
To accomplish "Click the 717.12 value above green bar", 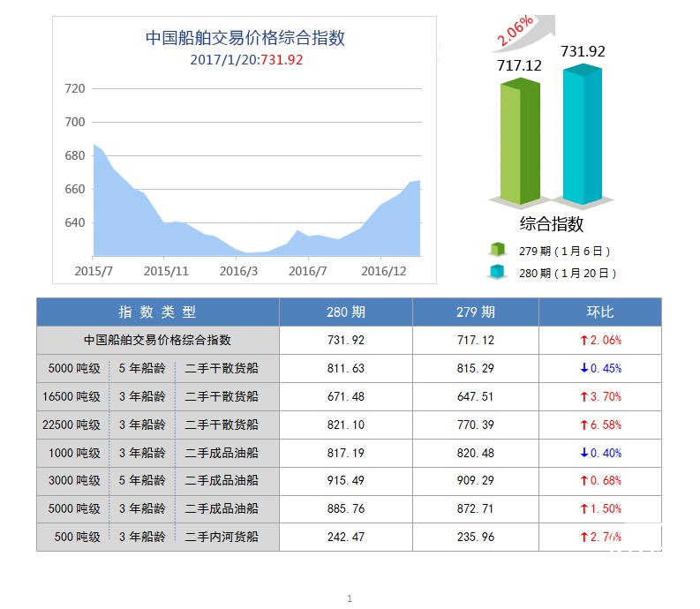I will pos(519,65).
